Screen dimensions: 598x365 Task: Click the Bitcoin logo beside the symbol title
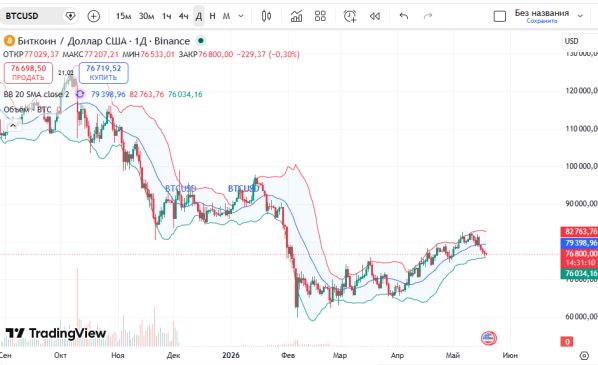9,41
